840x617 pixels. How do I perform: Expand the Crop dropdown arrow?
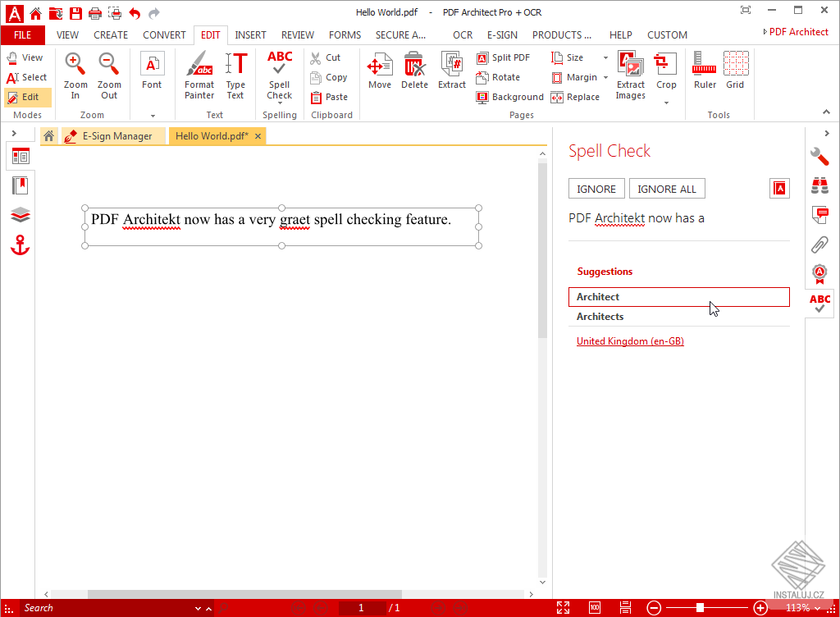tap(666, 103)
